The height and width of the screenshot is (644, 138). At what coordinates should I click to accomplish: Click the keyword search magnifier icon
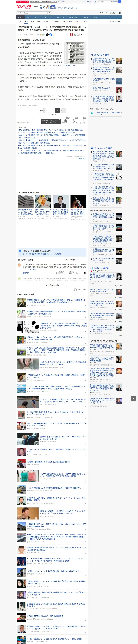coord(49,13)
